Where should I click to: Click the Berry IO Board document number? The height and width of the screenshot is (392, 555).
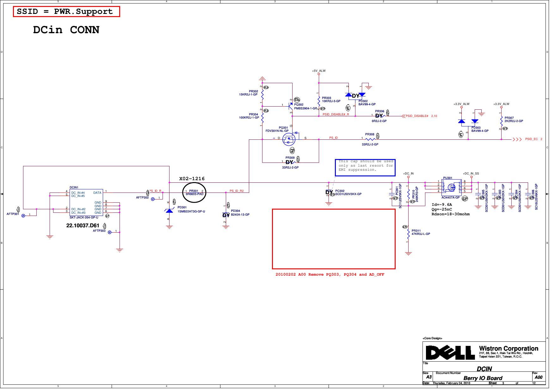(483, 378)
